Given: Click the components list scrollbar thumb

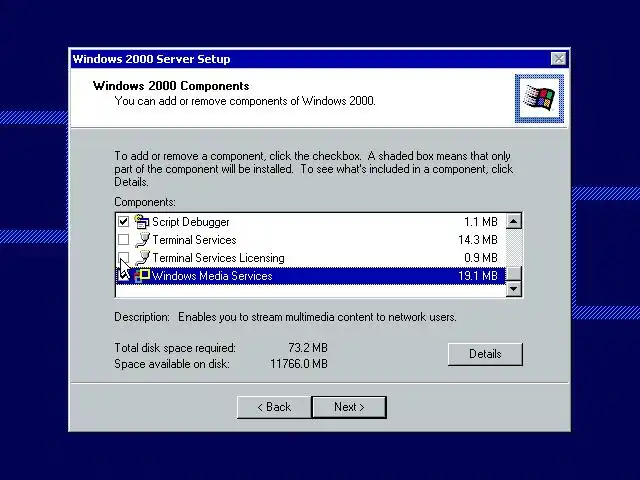Looking at the screenshot, I should (513, 273).
